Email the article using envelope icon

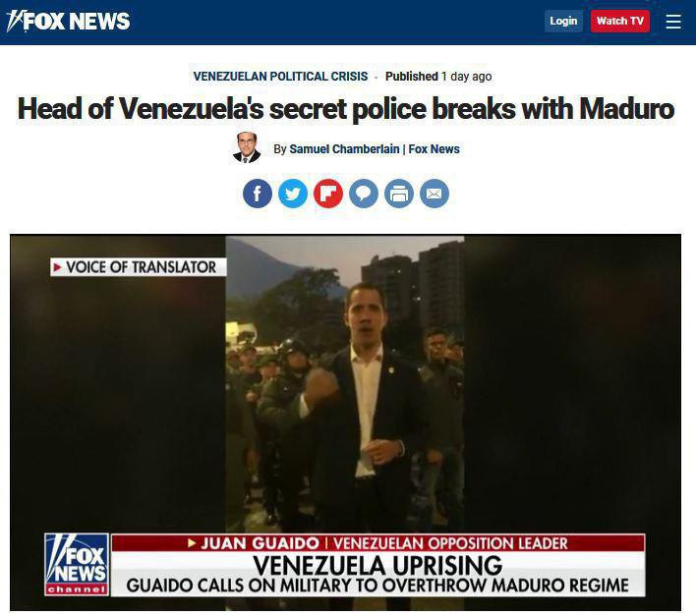[435, 194]
